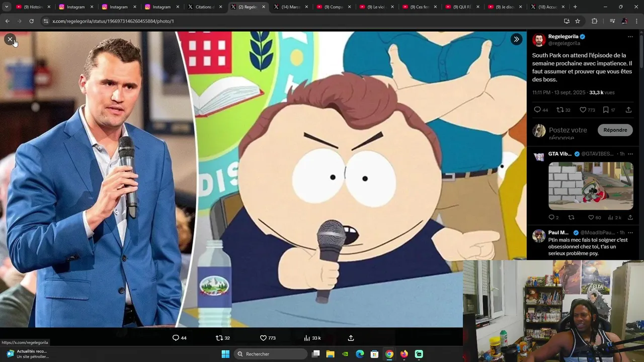
Task: Open the NVIDIA app from the taskbar
Action: click(345, 354)
